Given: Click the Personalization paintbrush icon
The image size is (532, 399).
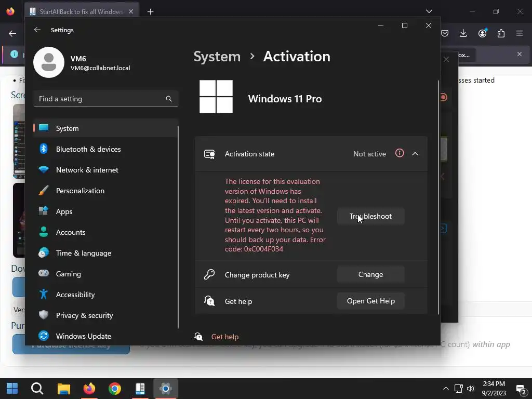Looking at the screenshot, I should [44, 190].
